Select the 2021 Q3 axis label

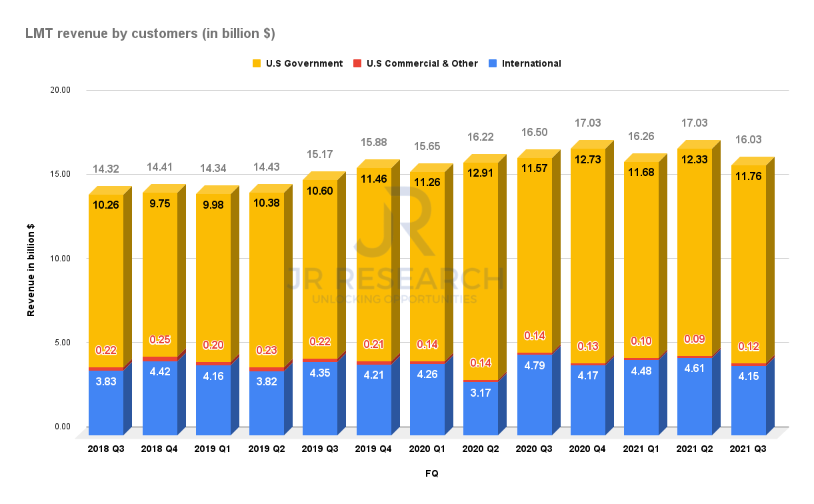(749, 449)
